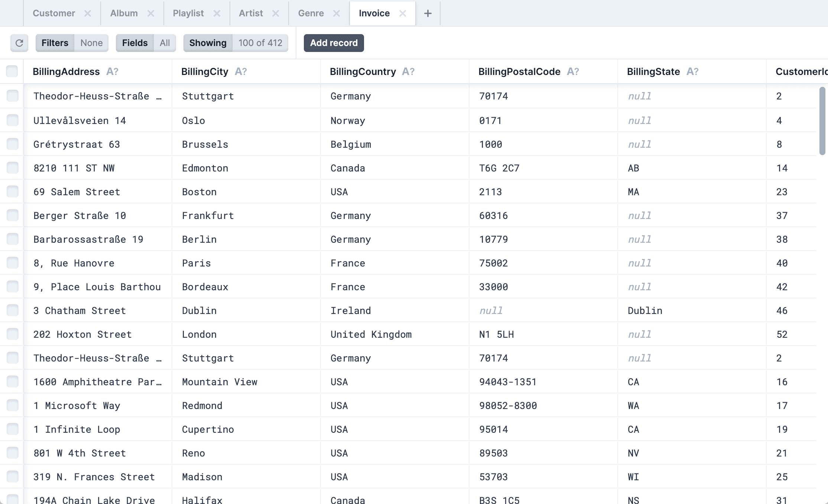Tick the 1 Infinite Loop row checkbox
Image resolution: width=828 pixels, height=504 pixels.
click(x=13, y=429)
